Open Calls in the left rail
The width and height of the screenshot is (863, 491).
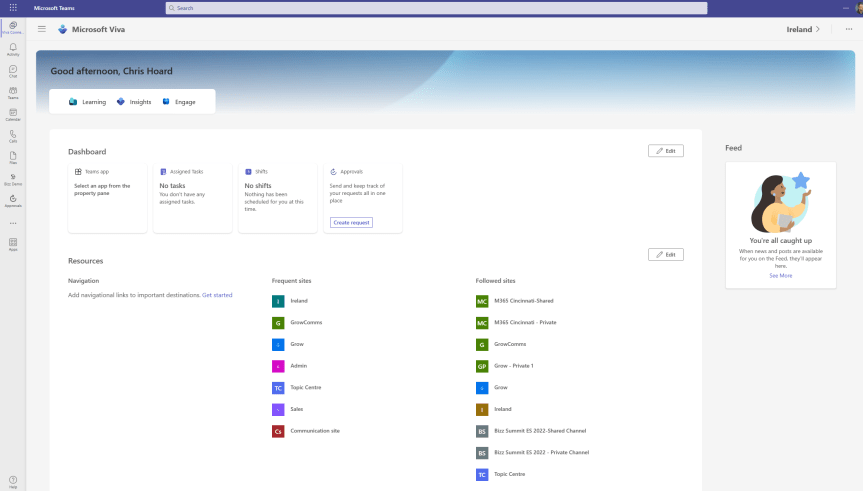pyautogui.click(x=13, y=136)
